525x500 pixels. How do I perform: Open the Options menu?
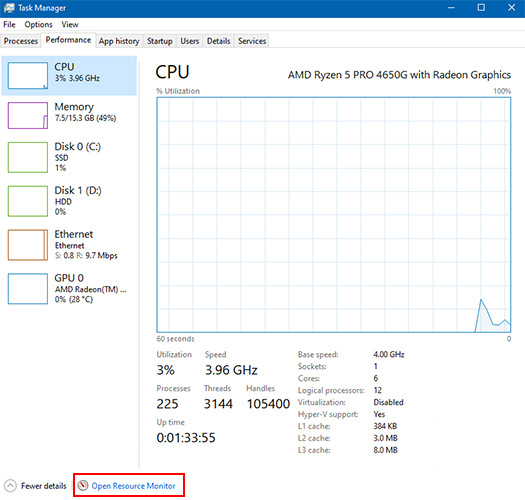click(x=39, y=24)
